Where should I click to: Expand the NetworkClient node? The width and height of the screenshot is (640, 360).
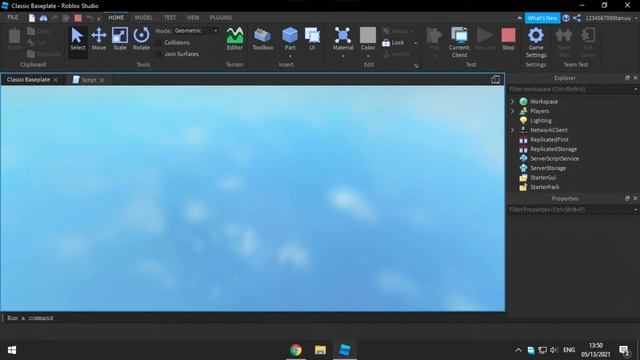(512, 130)
